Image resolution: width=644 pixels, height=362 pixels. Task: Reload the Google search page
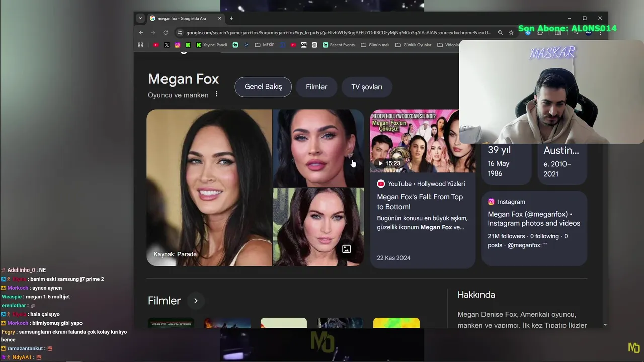(165, 33)
